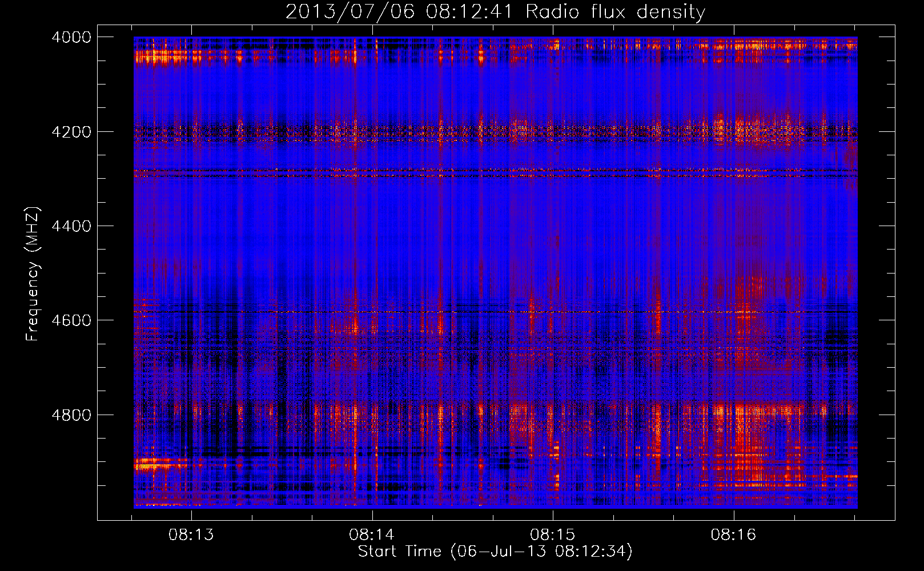This screenshot has width=924, height=571.
Task: Select the 4000 frequency axis label
Action: [71, 37]
